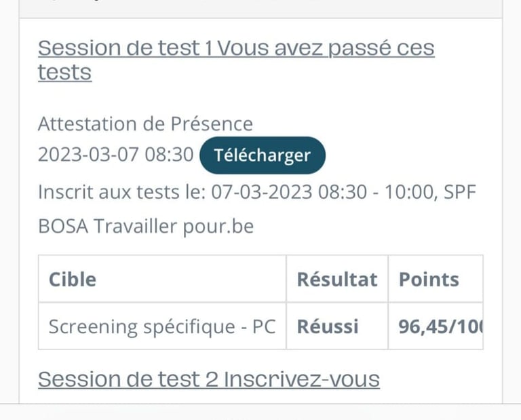Image resolution: width=521 pixels, height=420 pixels.
Task: Click the 2023-03-07 08:30 attestation date
Action: (115, 155)
